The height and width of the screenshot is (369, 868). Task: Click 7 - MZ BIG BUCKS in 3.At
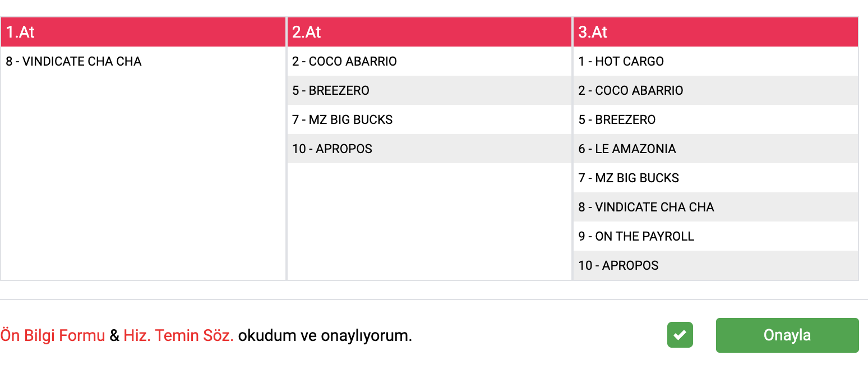coord(629,178)
